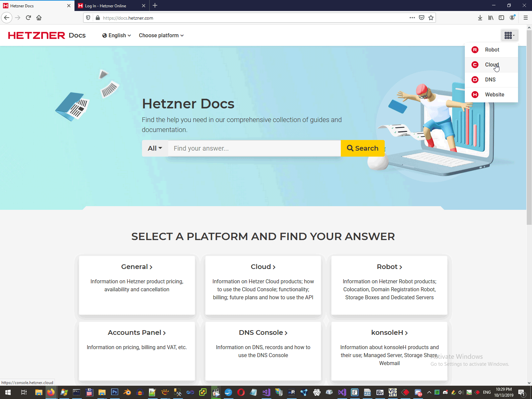Open Task View on the taskbar
Screen dimensions: 532x399
click(24, 392)
